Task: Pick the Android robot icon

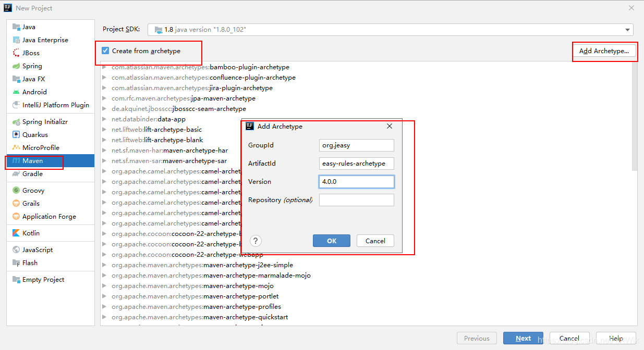Action: 16,92
